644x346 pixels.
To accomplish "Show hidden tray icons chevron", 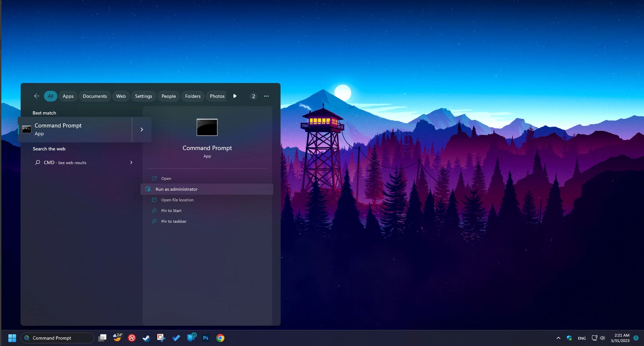I will click(x=558, y=338).
